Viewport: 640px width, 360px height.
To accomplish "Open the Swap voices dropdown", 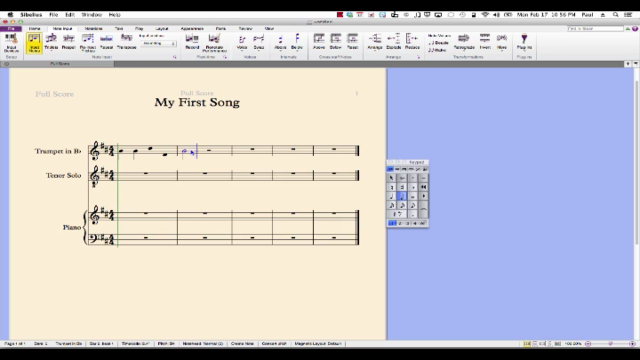I will 259,42.
